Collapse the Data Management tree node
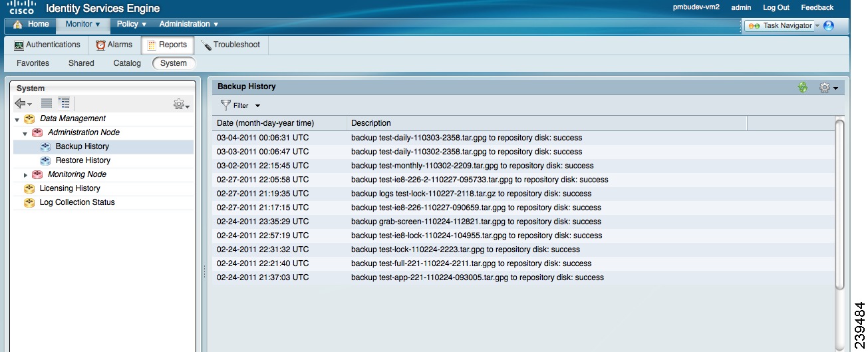 (17, 119)
